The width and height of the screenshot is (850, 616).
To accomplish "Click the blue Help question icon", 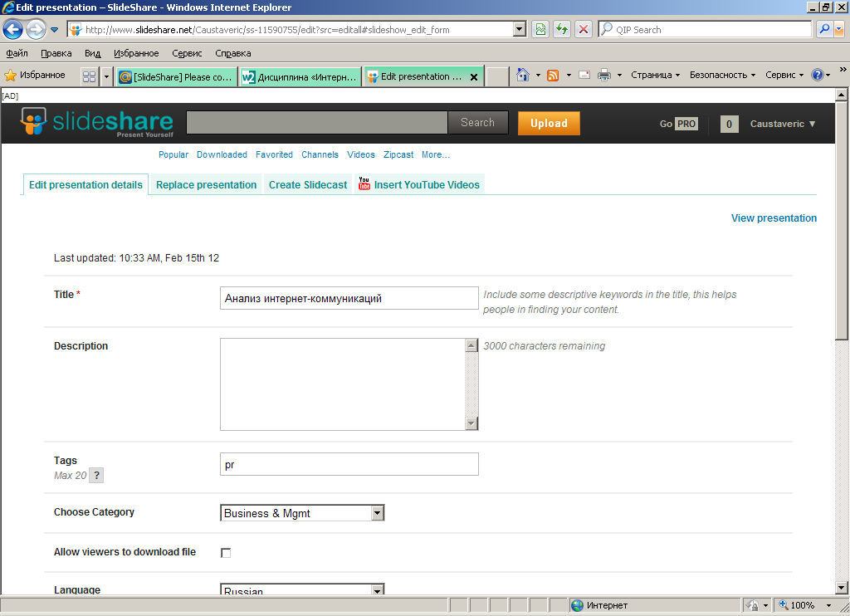I will pos(818,75).
